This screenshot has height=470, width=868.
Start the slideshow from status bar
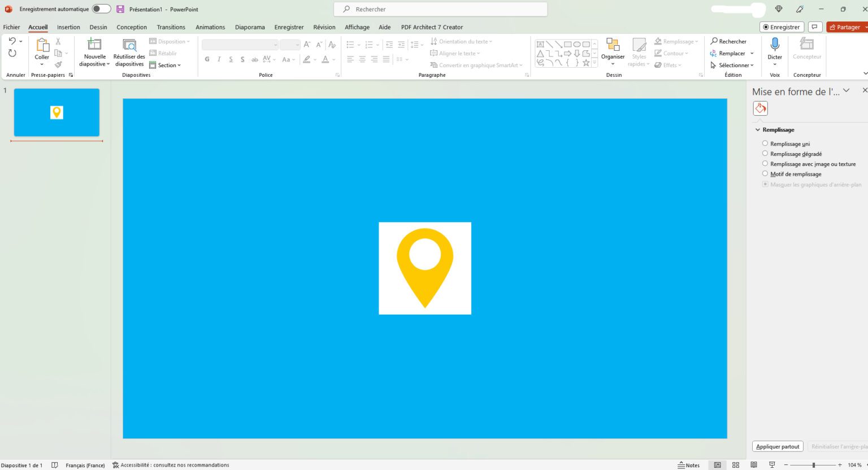click(771, 464)
